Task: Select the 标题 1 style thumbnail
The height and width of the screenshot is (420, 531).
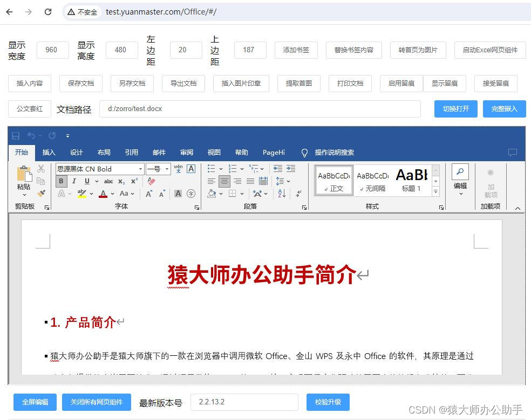Action: tap(412, 180)
